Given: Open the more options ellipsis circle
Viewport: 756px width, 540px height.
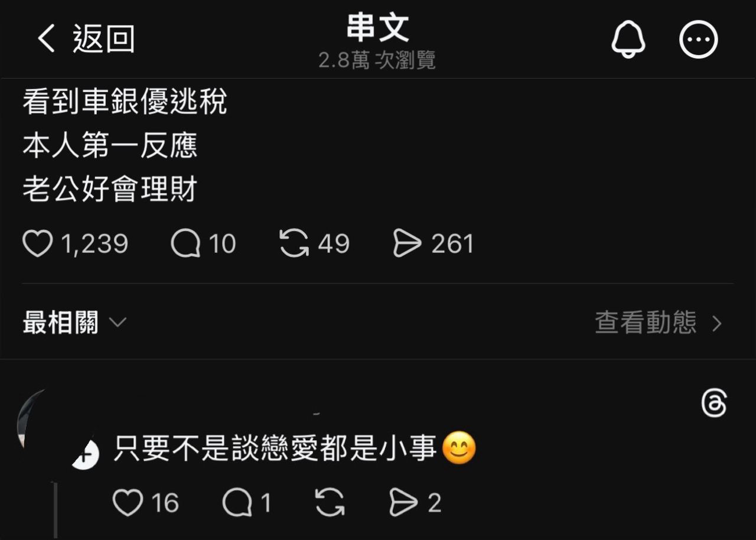Looking at the screenshot, I should coord(699,40).
